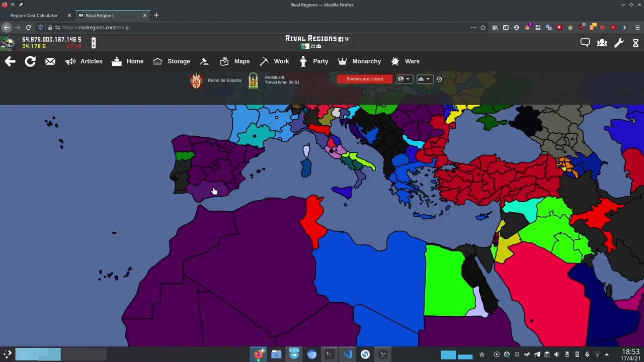Open the players group icon

pyautogui.click(x=602, y=43)
